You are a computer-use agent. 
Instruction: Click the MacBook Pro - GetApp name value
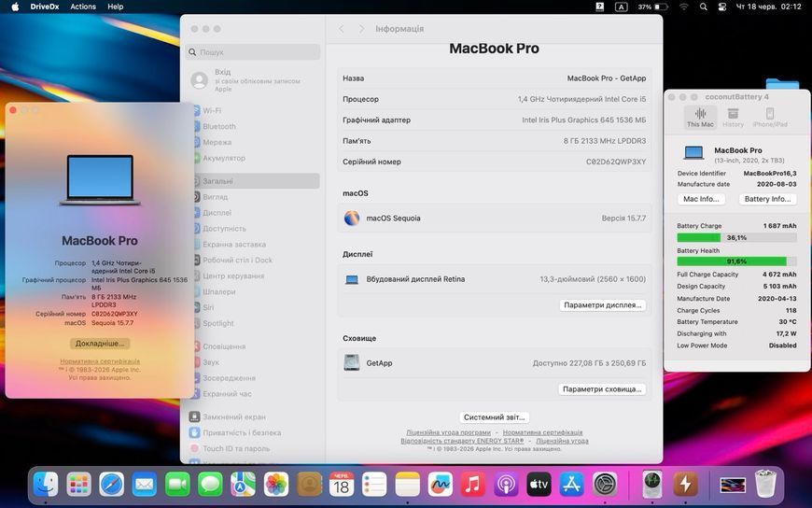click(x=607, y=78)
